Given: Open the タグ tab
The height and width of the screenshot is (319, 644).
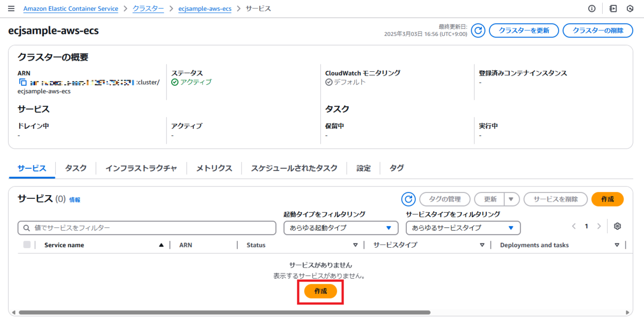Looking at the screenshot, I should coord(397,168).
